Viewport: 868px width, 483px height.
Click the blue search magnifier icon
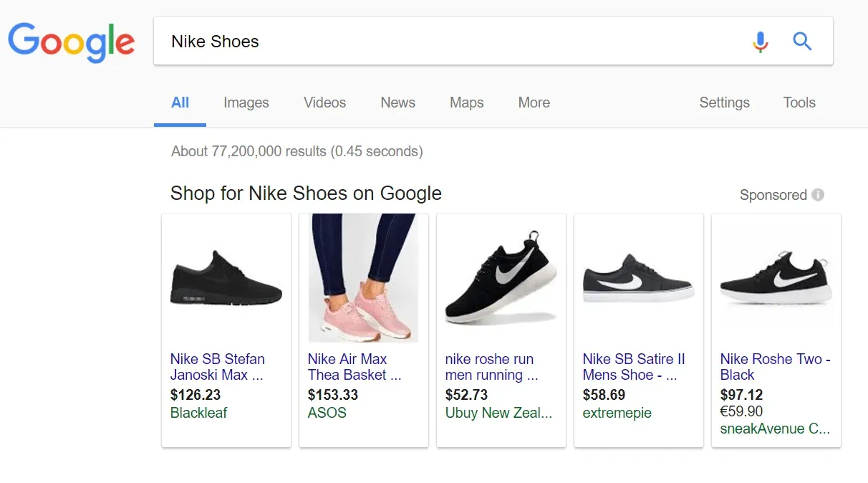[x=802, y=42]
